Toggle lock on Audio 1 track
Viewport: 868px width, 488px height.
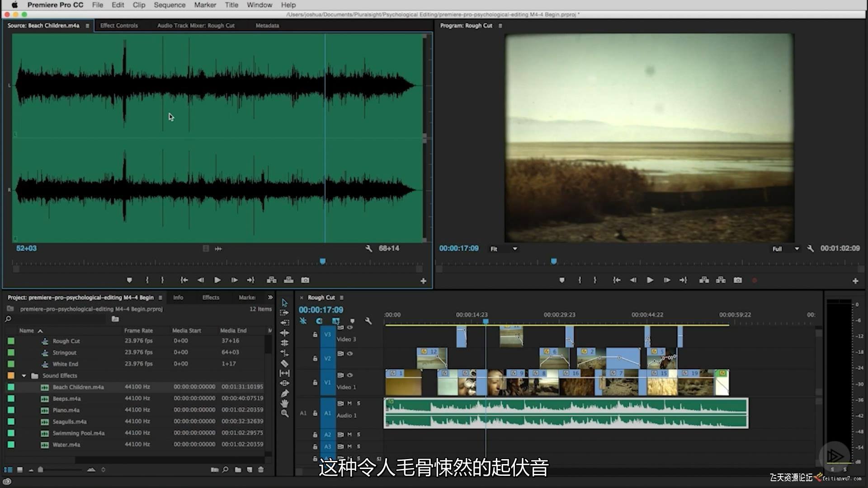click(315, 413)
